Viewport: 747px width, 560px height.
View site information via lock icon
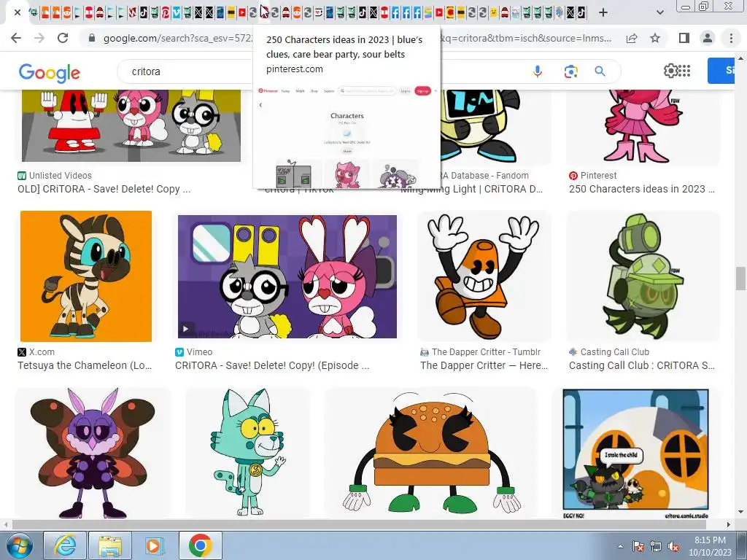pyautogui.click(x=92, y=38)
